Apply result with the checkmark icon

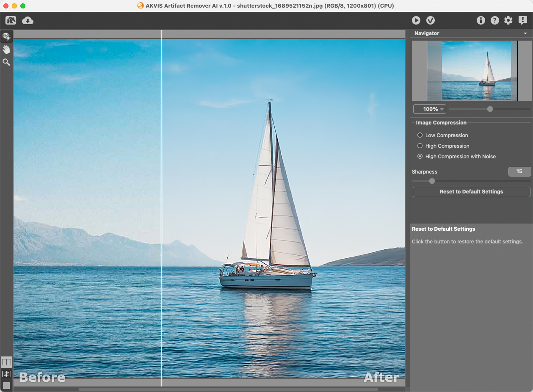pos(431,20)
